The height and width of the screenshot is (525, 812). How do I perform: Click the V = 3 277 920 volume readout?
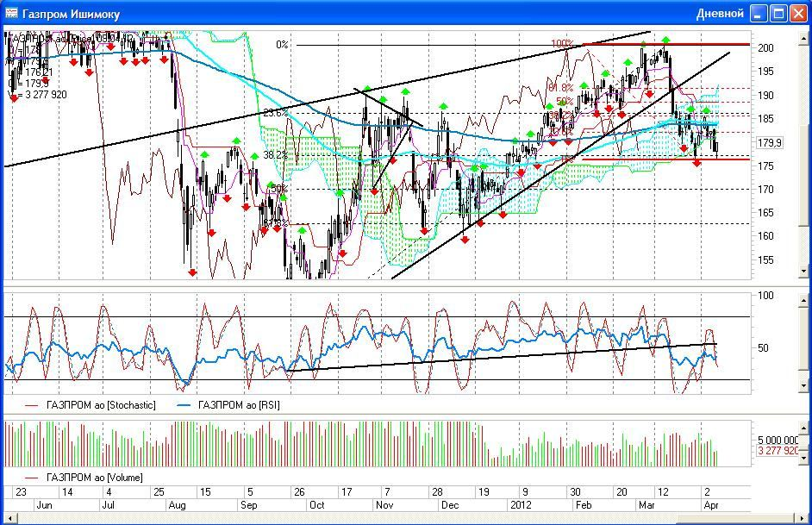37,95
